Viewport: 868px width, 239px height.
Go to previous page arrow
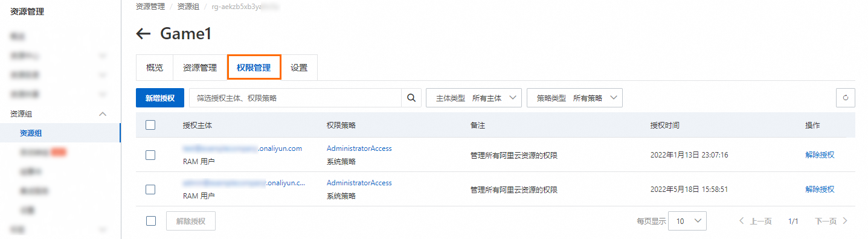click(742, 221)
